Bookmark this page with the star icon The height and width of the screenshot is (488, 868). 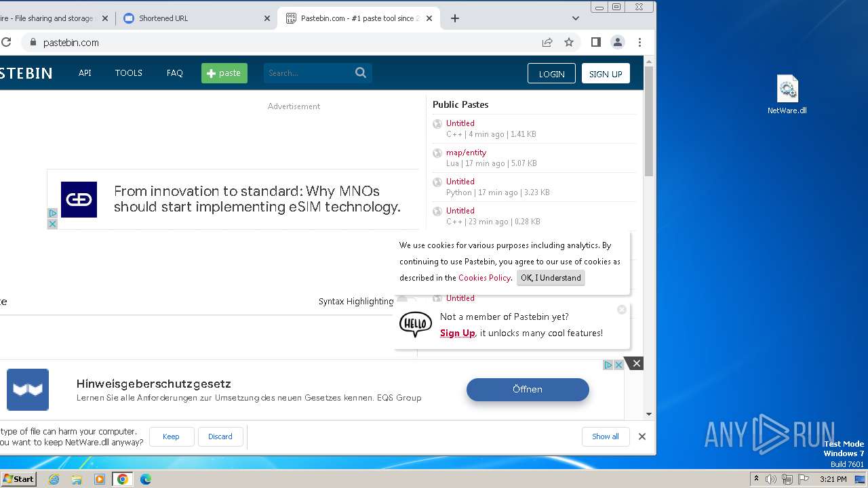[x=569, y=42]
